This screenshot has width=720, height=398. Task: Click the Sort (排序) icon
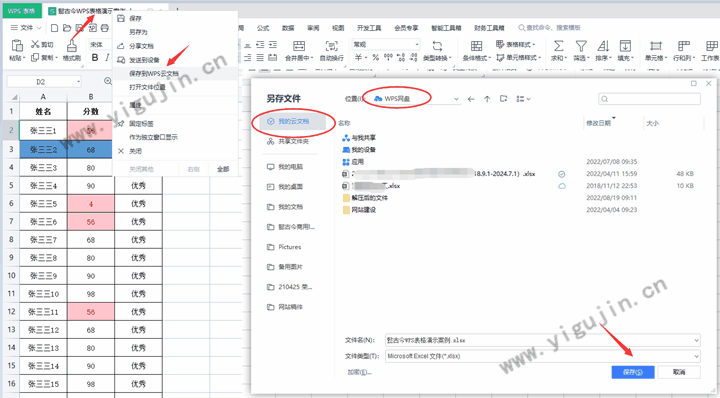tap(603, 45)
